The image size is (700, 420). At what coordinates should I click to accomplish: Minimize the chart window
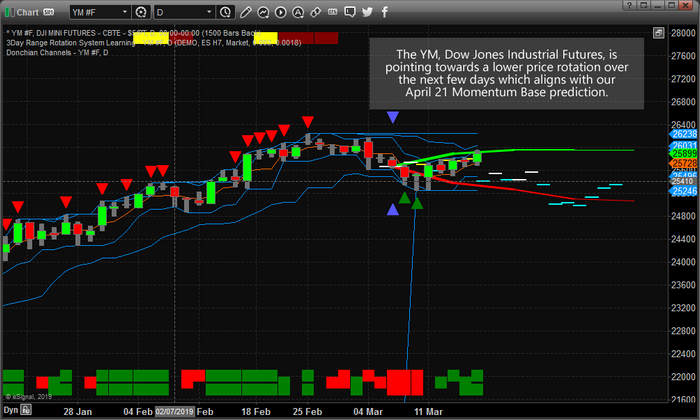tap(657, 5)
